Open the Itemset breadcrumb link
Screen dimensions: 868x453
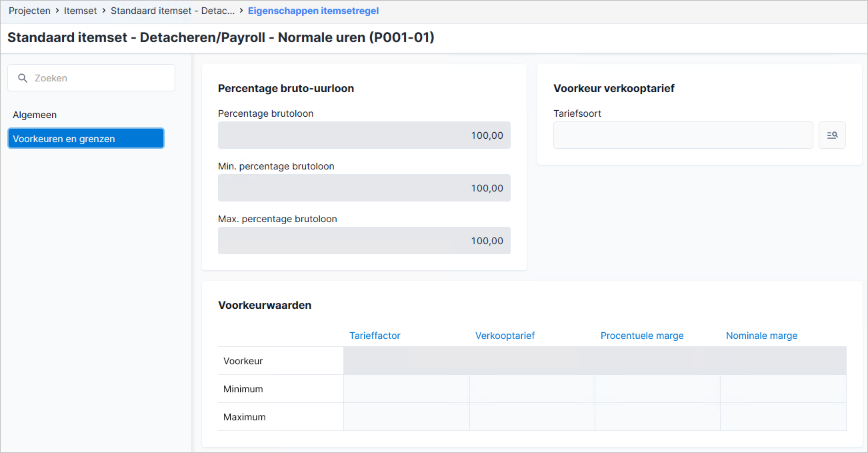point(80,11)
